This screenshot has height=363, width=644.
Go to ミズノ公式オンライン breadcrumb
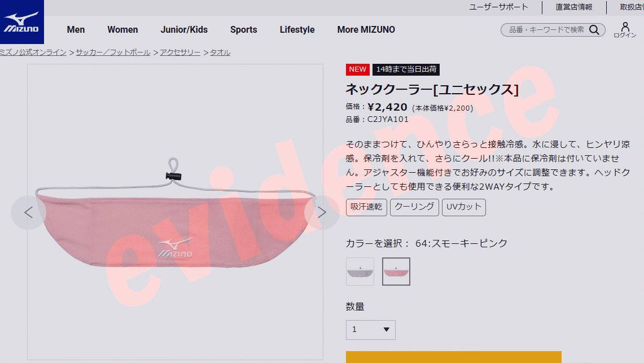tap(33, 52)
